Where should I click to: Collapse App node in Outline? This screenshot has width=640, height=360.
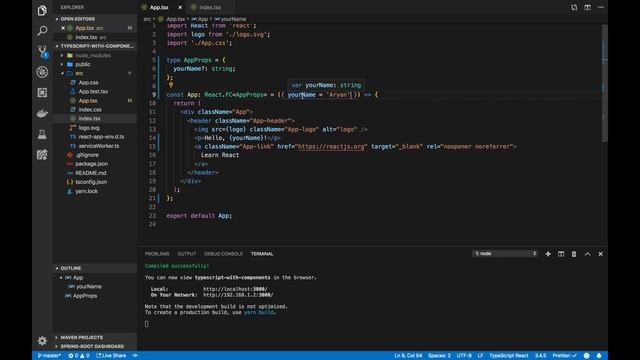click(x=61, y=278)
